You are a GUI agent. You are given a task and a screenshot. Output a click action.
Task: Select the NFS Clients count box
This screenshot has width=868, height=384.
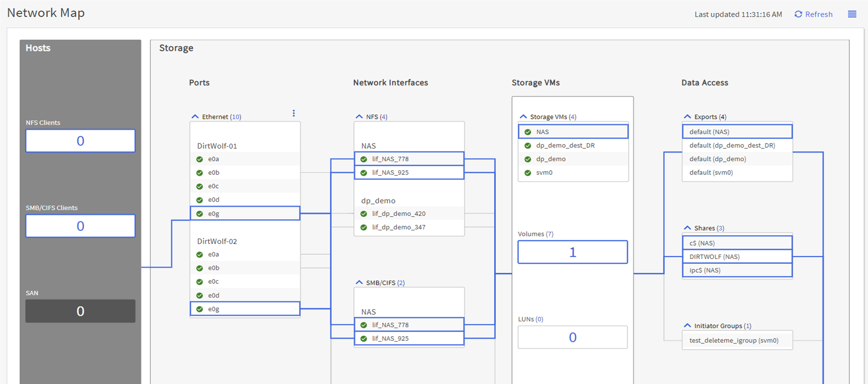[x=80, y=141]
